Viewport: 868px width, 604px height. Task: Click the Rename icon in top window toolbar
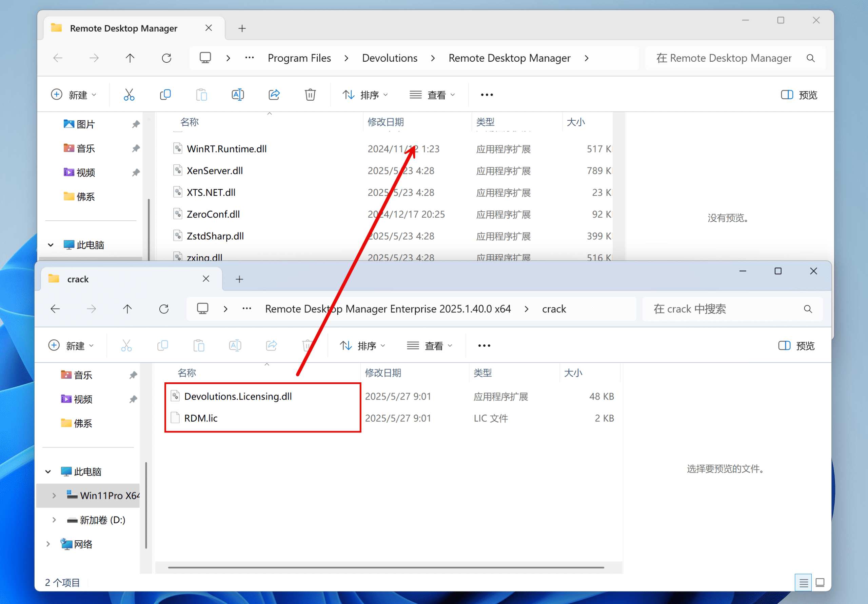point(237,95)
